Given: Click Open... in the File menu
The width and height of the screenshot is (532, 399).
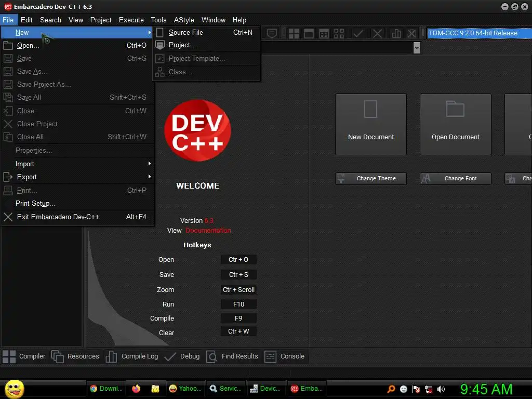Looking at the screenshot, I should [76, 46].
